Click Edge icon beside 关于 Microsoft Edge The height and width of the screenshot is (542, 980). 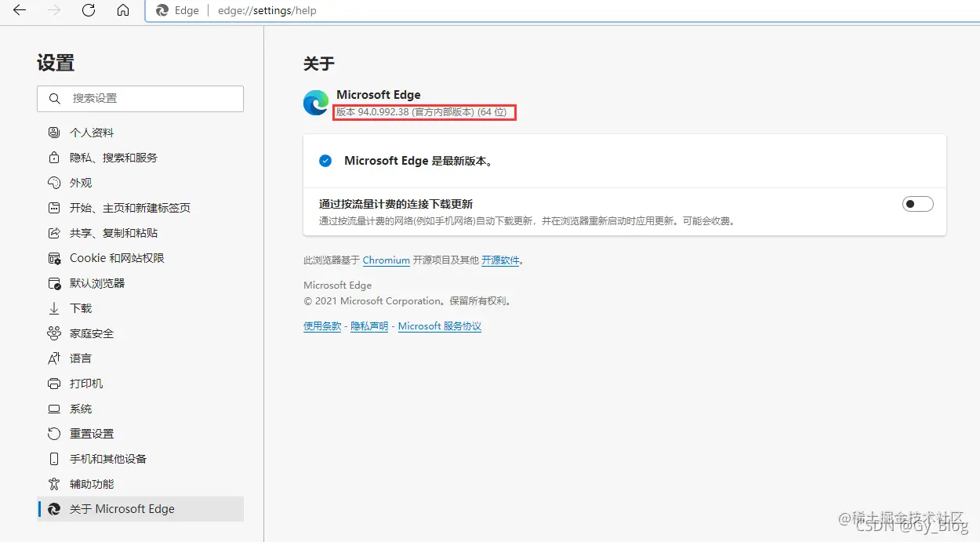click(x=54, y=509)
